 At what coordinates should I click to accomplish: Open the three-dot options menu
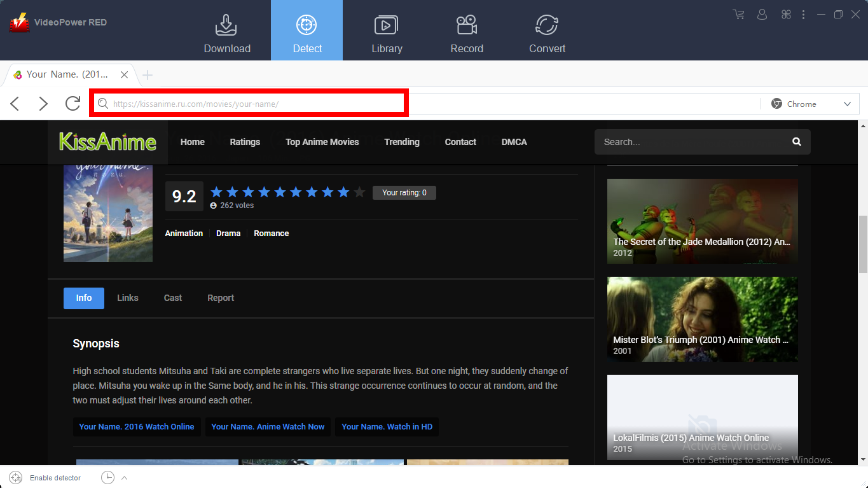[x=804, y=14]
